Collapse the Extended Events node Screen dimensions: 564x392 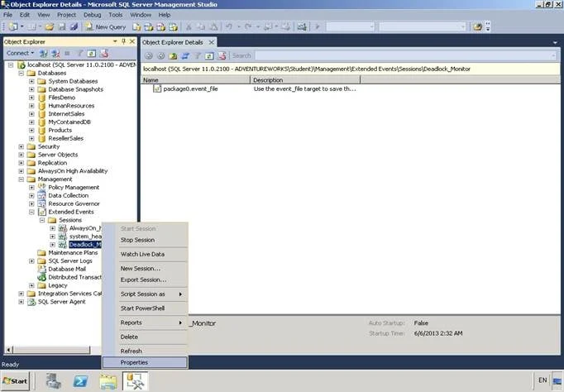click(31, 212)
